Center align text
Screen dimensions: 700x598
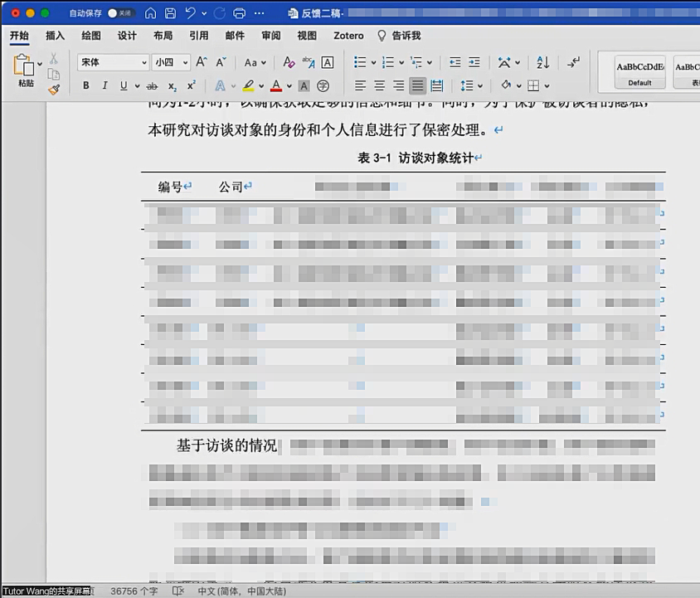[380, 85]
